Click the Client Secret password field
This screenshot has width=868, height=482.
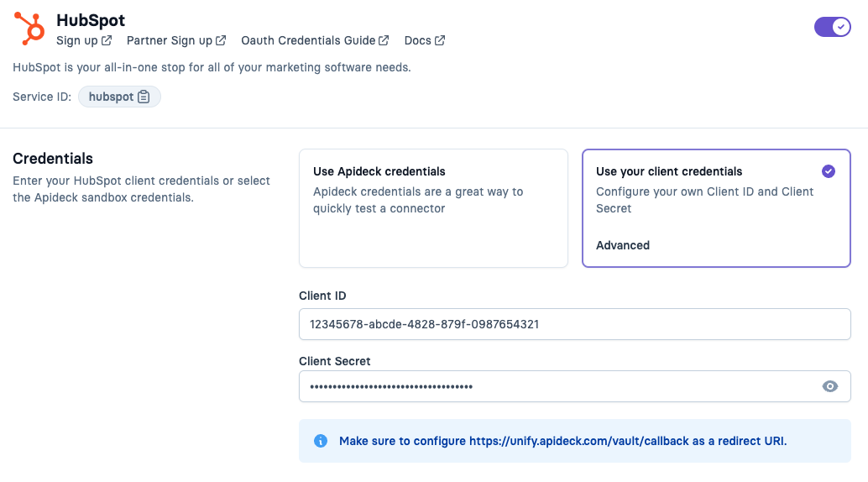574,386
